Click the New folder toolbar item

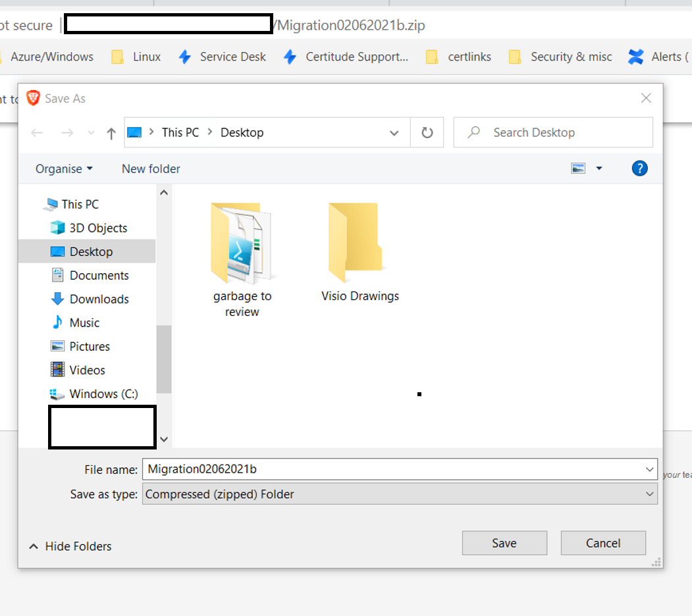(151, 169)
